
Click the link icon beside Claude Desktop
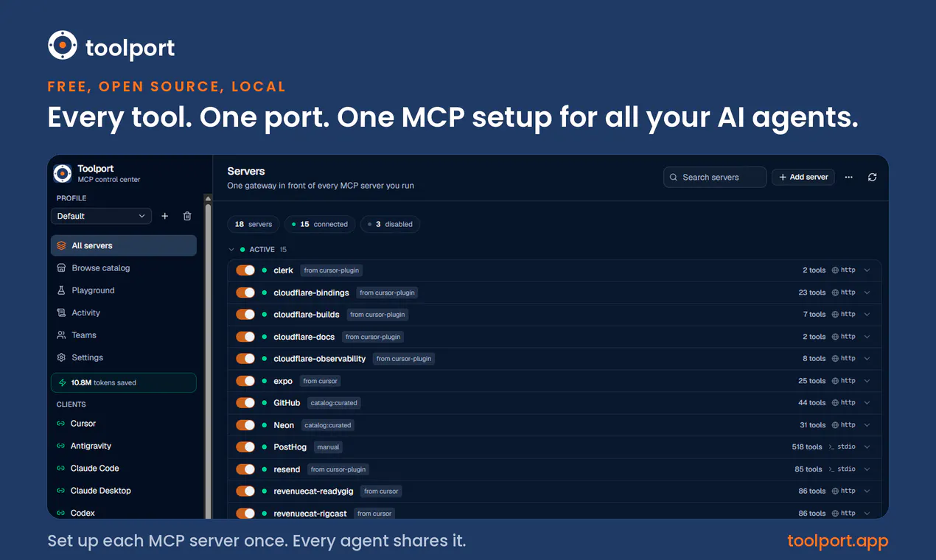tap(61, 491)
